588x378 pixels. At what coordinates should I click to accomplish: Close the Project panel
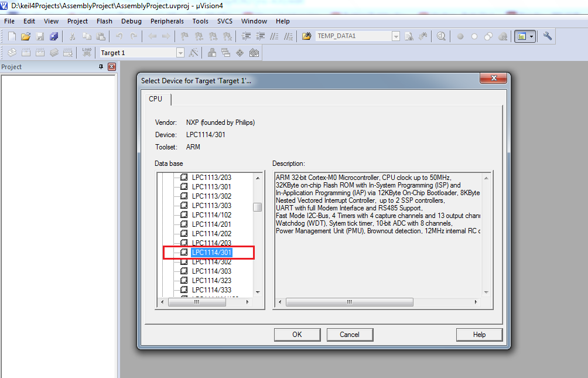point(112,67)
